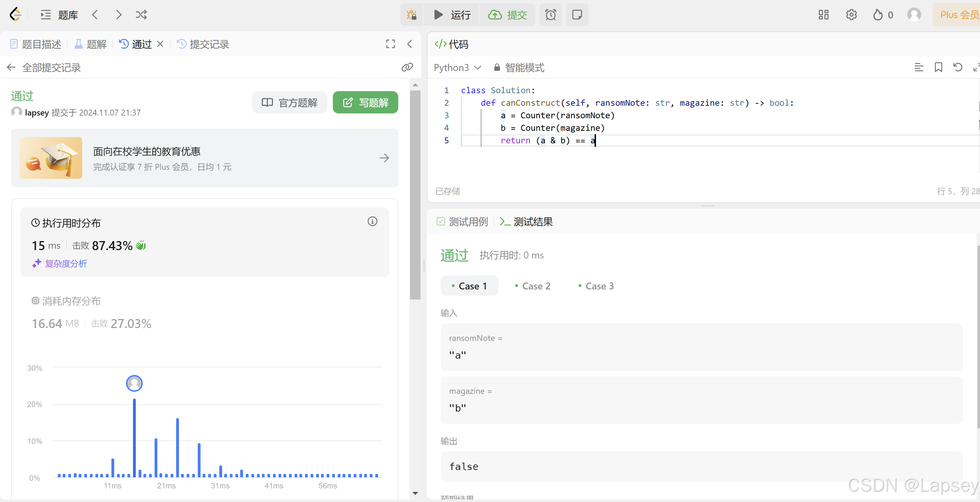Click the green 写题解 button
The width and height of the screenshot is (980, 502).
point(365,102)
